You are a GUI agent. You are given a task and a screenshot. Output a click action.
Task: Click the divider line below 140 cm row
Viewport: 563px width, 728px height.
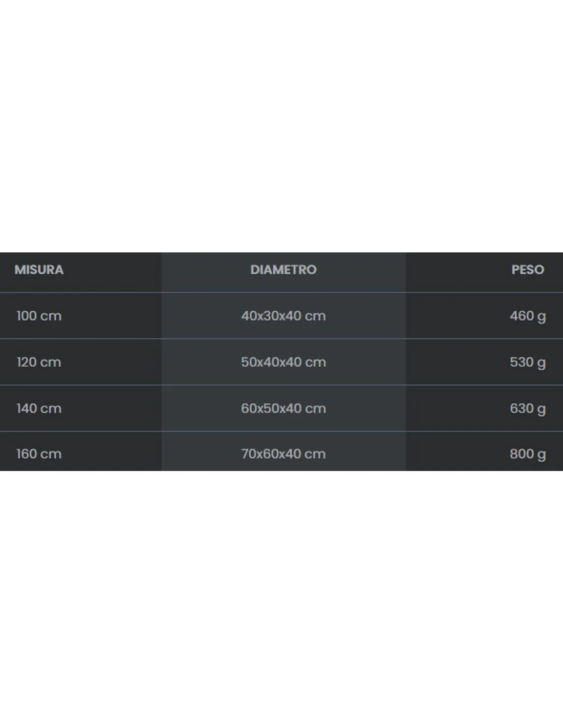pos(281,431)
